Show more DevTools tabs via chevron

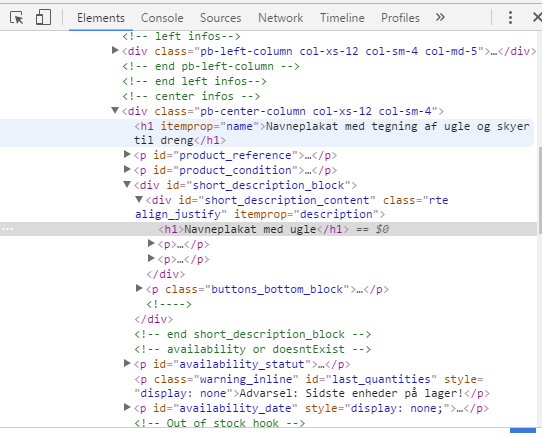[x=440, y=17]
